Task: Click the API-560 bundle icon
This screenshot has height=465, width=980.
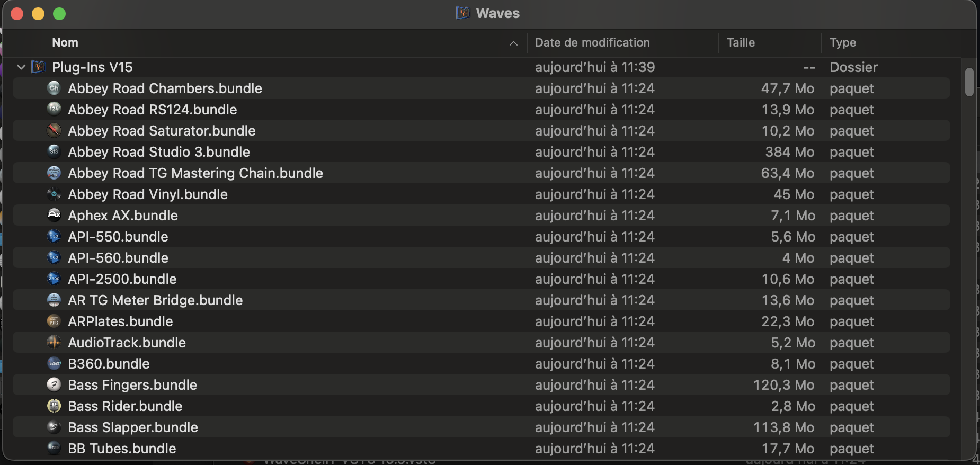Action: point(54,257)
